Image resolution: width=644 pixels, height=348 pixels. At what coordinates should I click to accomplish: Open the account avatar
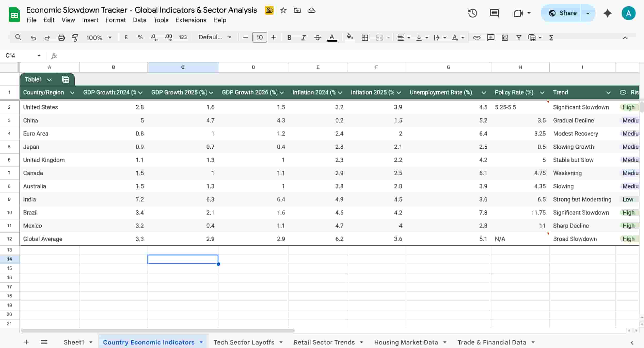pyautogui.click(x=629, y=13)
